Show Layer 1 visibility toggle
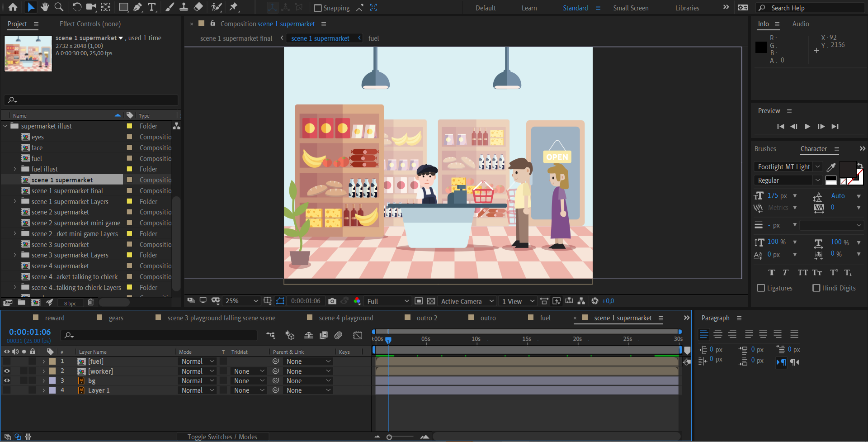The height and width of the screenshot is (442, 868). pyautogui.click(x=7, y=390)
